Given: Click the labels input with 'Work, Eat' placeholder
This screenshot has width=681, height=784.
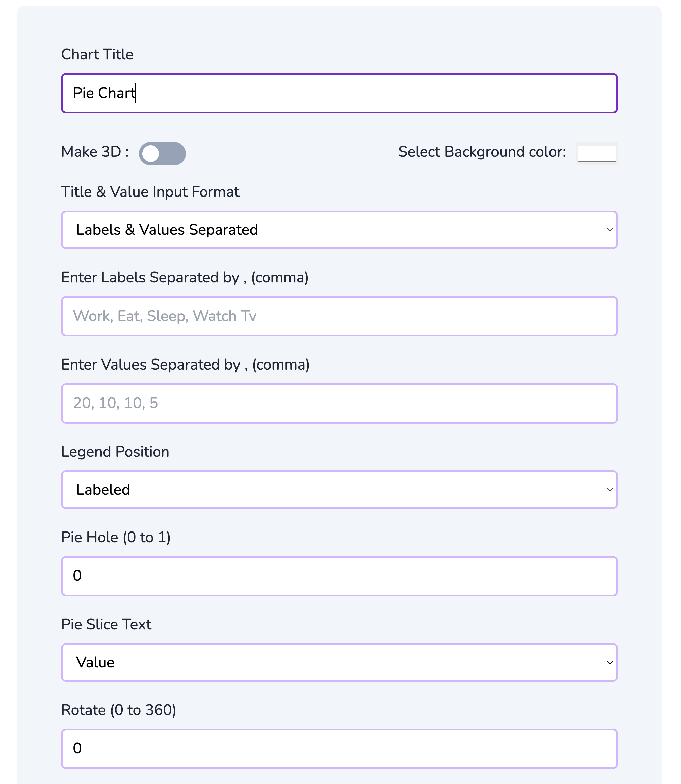Looking at the screenshot, I should pyautogui.click(x=339, y=316).
